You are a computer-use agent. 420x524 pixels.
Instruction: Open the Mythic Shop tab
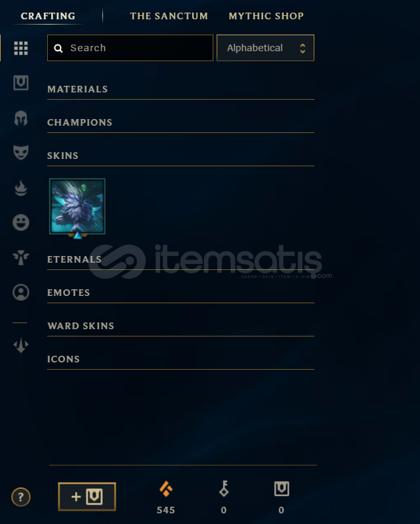[x=266, y=16]
